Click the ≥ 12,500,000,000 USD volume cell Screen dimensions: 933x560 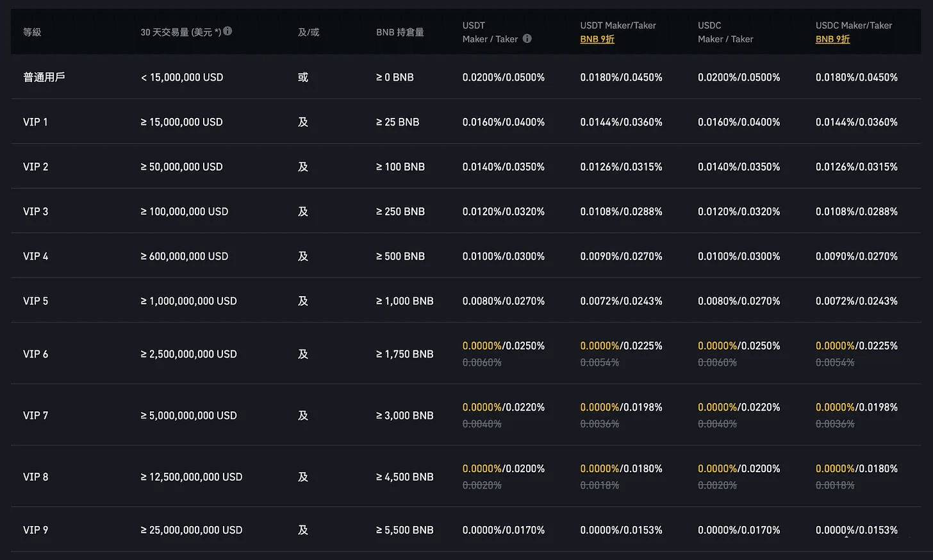tap(192, 477)
